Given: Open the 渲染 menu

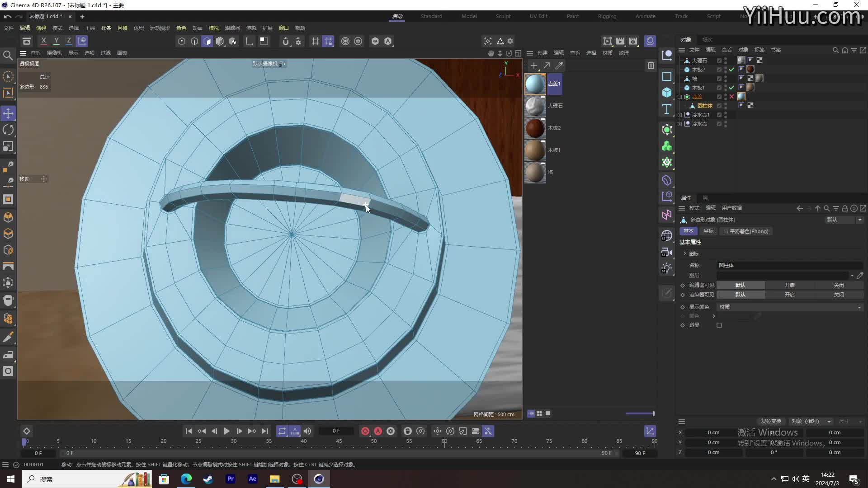Looking at the screenshot, I should 251,28.
